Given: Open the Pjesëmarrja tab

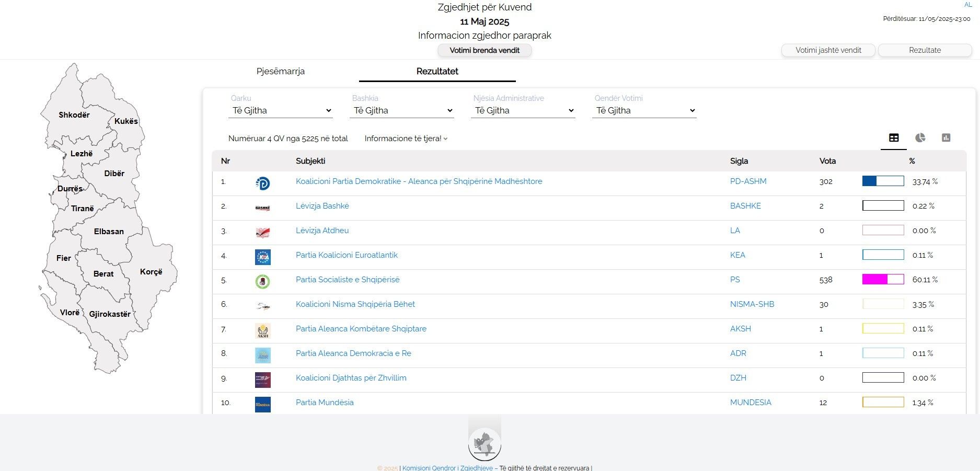Looking at the screenshot, I should pos(280,72).
